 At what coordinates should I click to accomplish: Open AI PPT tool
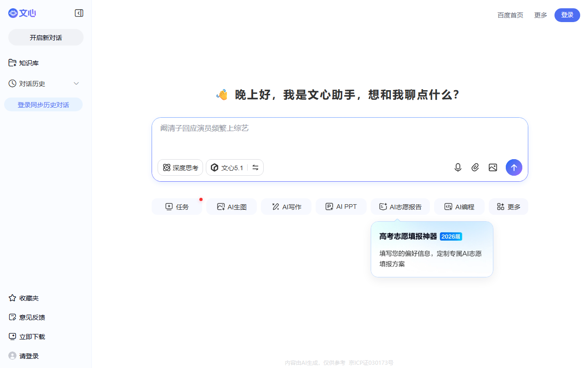click(341, 207)
